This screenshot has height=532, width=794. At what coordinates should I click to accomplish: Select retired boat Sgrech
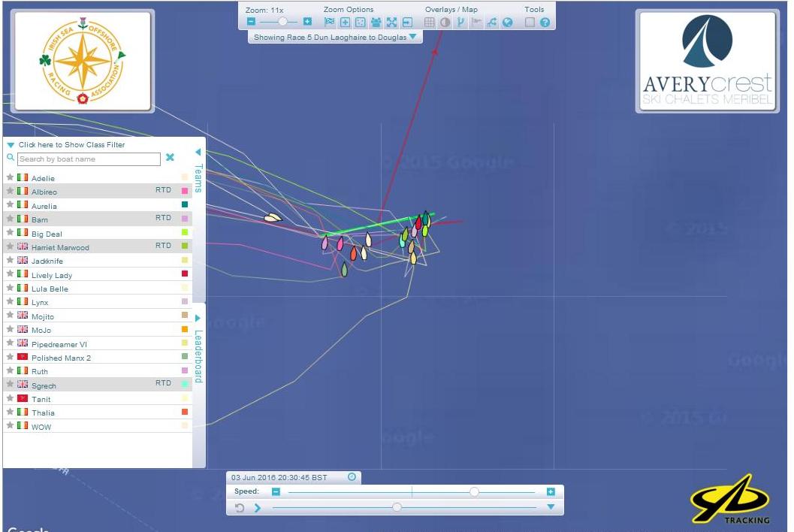(x=98, y=385)
